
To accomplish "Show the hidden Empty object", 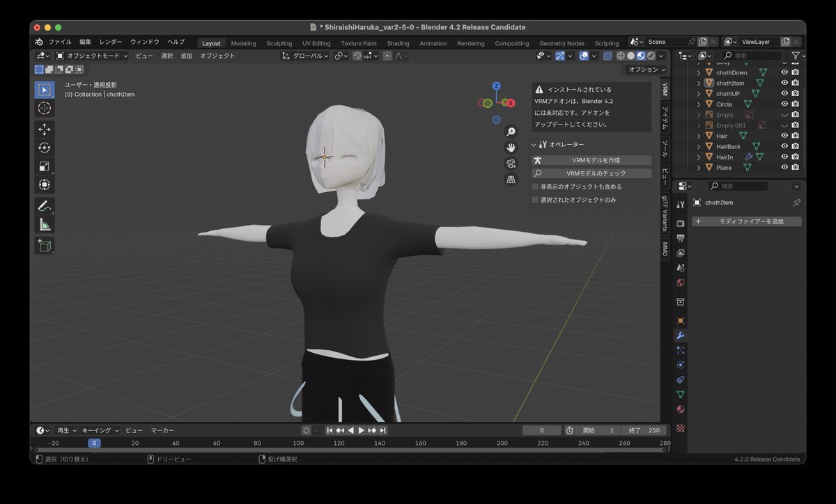I will [784, 115].
